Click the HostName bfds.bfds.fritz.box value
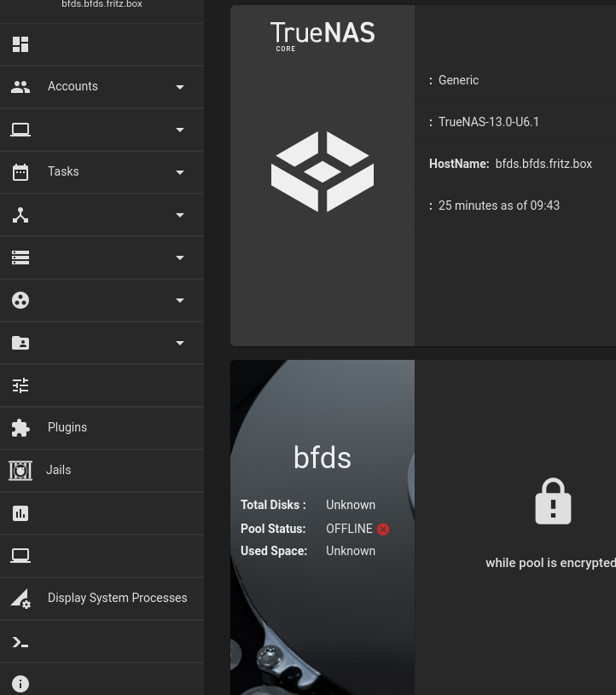This screenshot has height=695, width=616. tap(543, 164)
